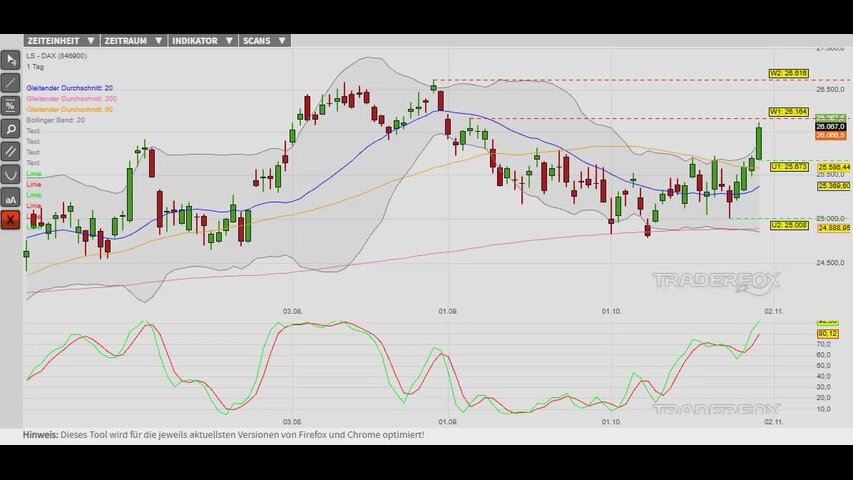The image size is (853, 480).
Task: Click the 03.08. date on price chart axis
Action: tap(292, 311)
